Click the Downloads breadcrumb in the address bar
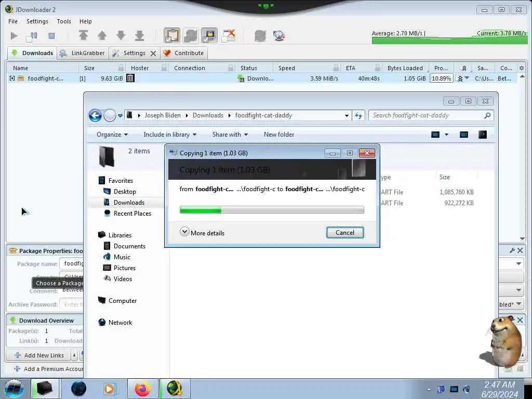Image resolution: width=532 pixels, height=399 pixels. pos(208,115)
